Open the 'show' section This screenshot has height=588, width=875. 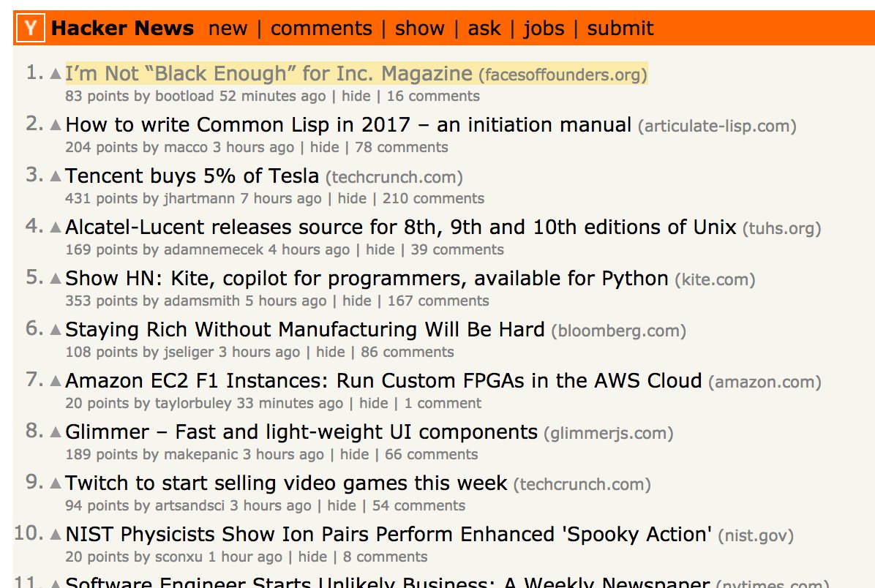[420, 28]
